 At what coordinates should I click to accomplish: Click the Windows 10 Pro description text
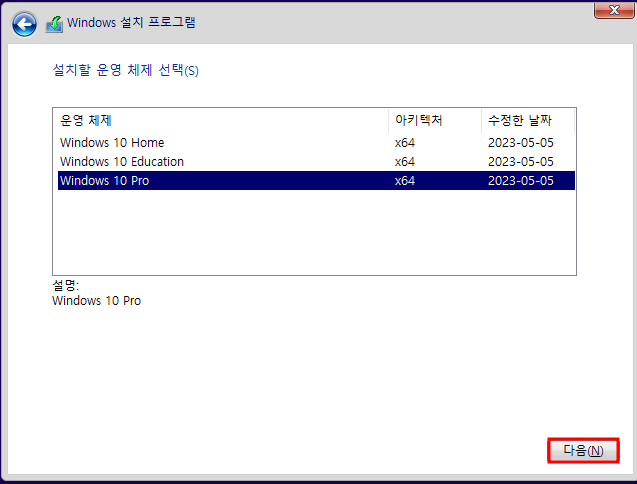click(x=97, y=301)
